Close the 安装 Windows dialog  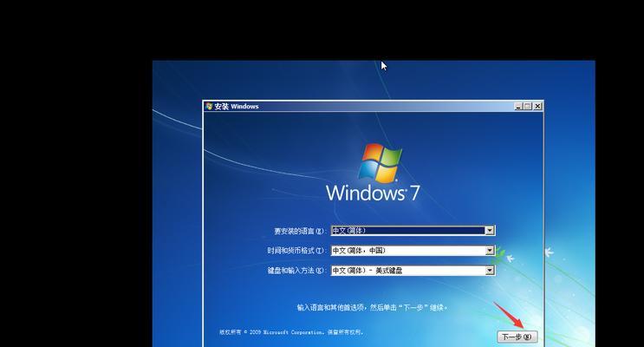pyautogui.click(x=537, y=106)
